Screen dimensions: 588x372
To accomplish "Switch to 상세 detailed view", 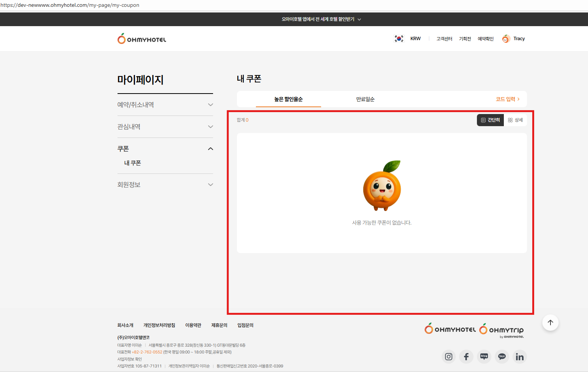I will [516, 120].
